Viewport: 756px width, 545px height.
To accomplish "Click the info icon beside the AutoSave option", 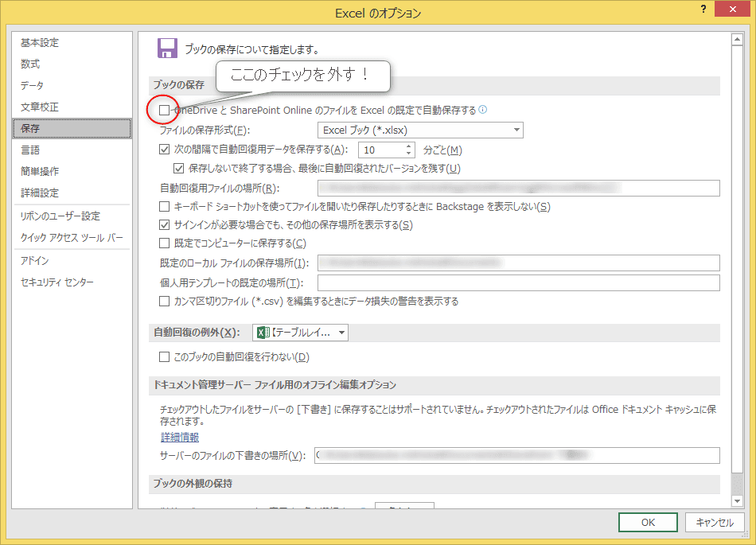I will tap(482, 111).
